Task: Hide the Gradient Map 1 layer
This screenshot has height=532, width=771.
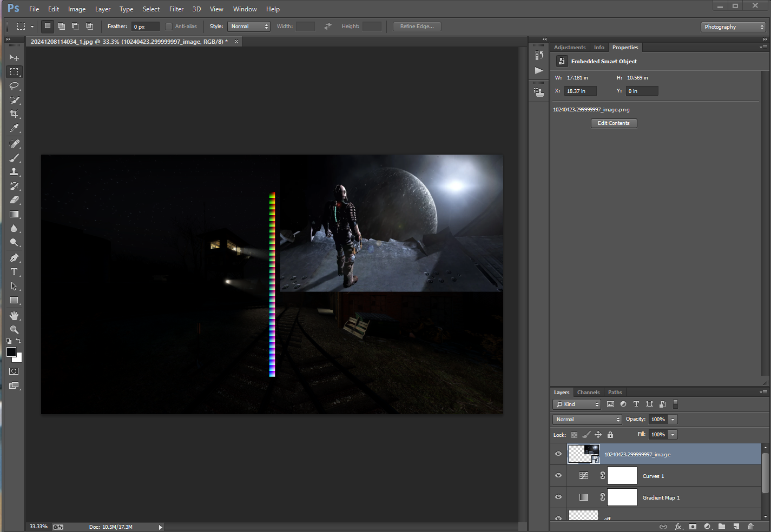Action: pos(558,497)
